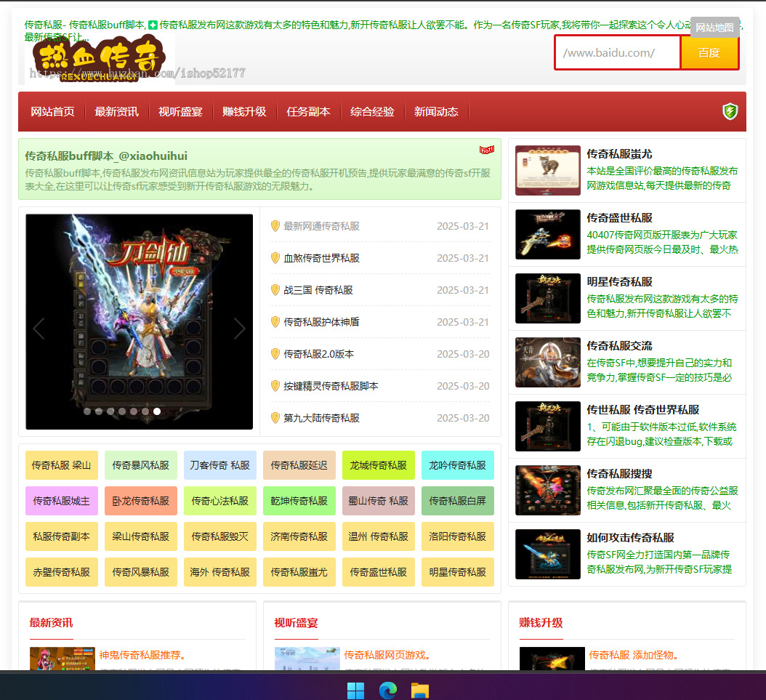Click the 传奇私服白屏 tag
The height and width of the screenshot is (700, 766).
click(x=458, y=501)
